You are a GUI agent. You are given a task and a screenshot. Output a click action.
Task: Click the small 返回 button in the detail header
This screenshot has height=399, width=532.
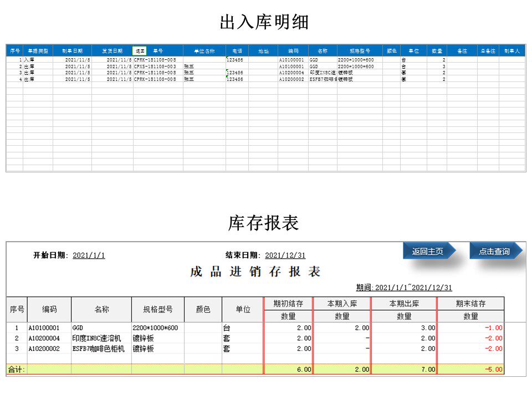[140, 51]
